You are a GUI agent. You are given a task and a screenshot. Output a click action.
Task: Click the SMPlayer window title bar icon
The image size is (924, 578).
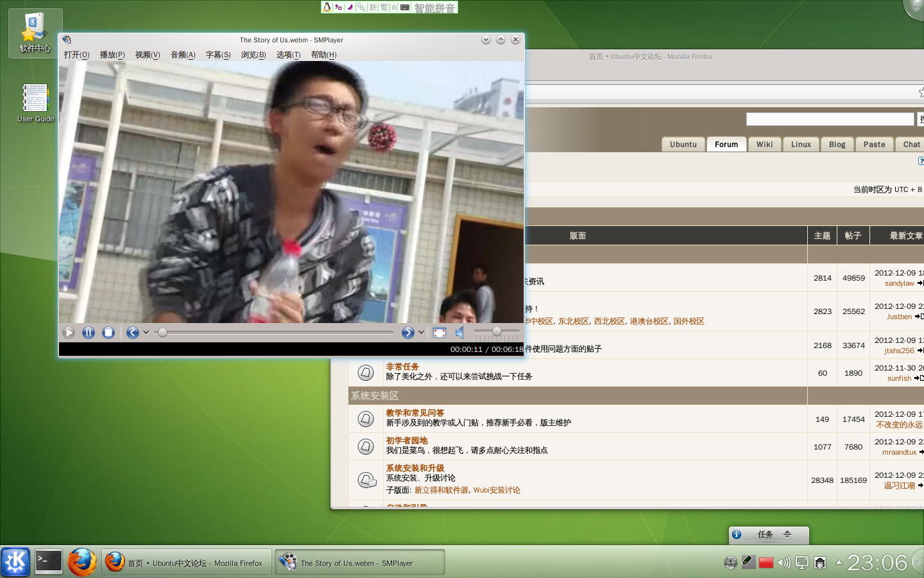67,40
